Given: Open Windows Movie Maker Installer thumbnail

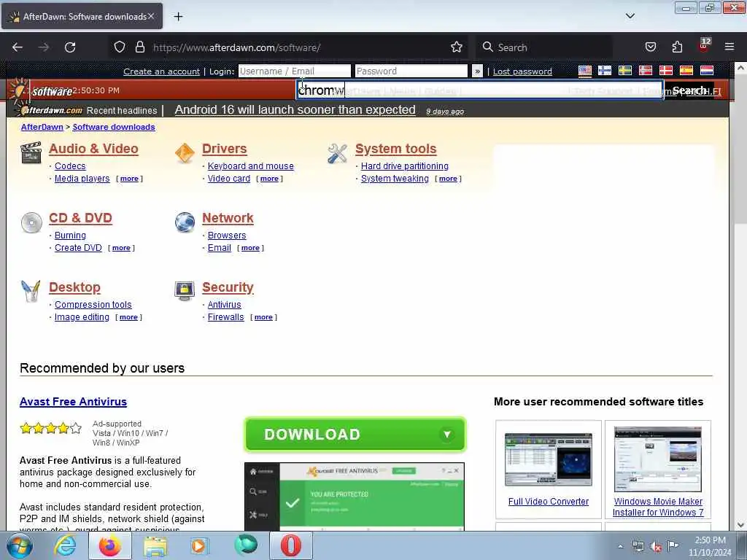Looking at the screenshot, I should click(658, 459).
